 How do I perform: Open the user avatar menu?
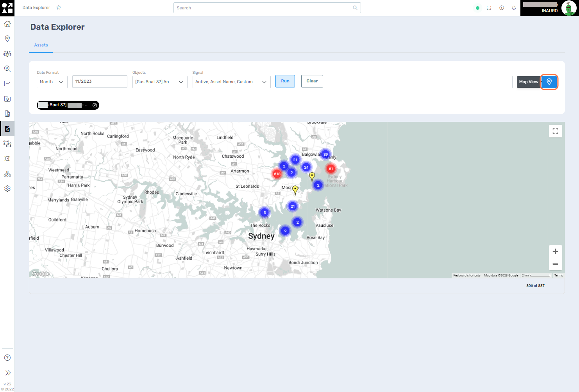(x=568, y=8)
